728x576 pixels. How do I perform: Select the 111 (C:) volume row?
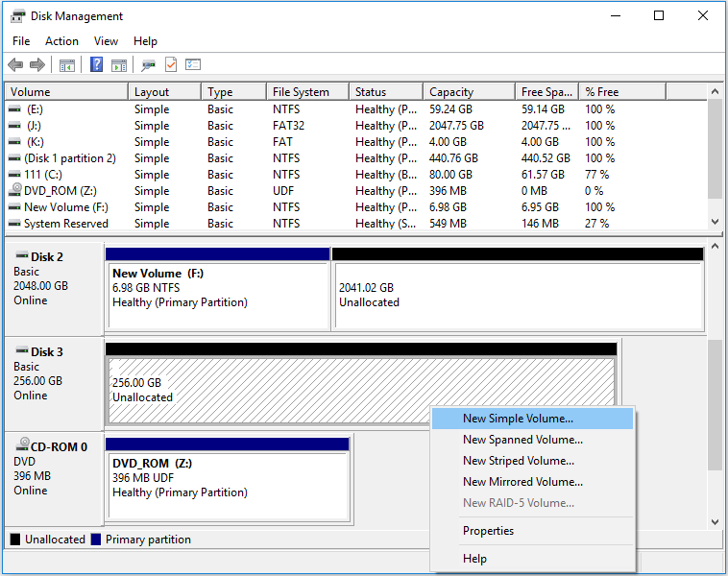click(x=356, y=175)
